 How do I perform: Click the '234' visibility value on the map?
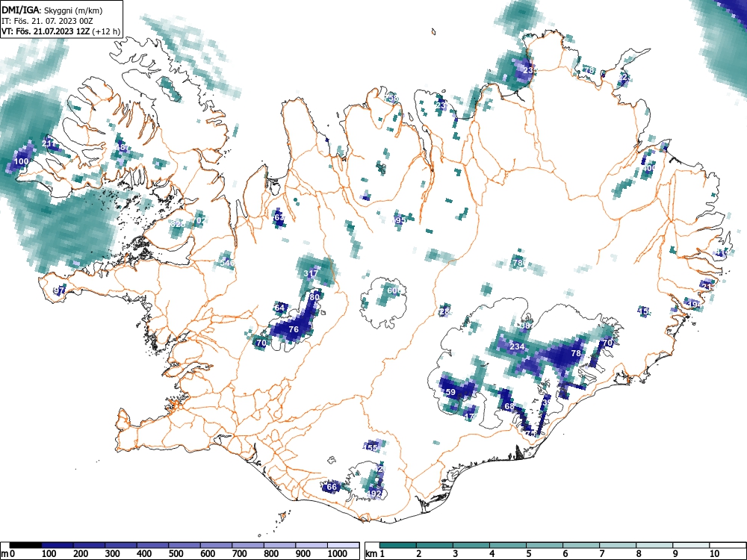tap(517, 346)
